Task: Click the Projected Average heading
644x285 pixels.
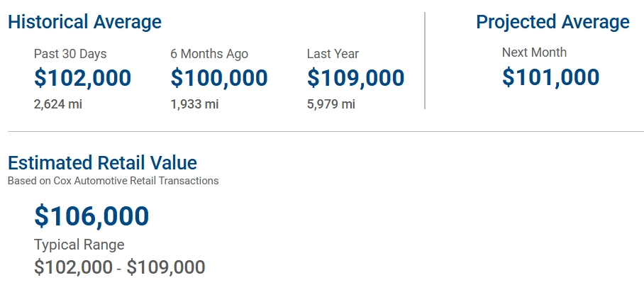Action: [x=553, y=22]
